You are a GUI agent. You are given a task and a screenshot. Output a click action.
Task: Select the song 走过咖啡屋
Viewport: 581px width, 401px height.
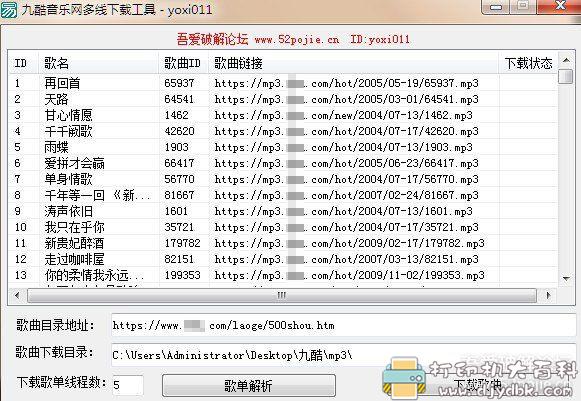pyautogui.click(x=74, y=259)
